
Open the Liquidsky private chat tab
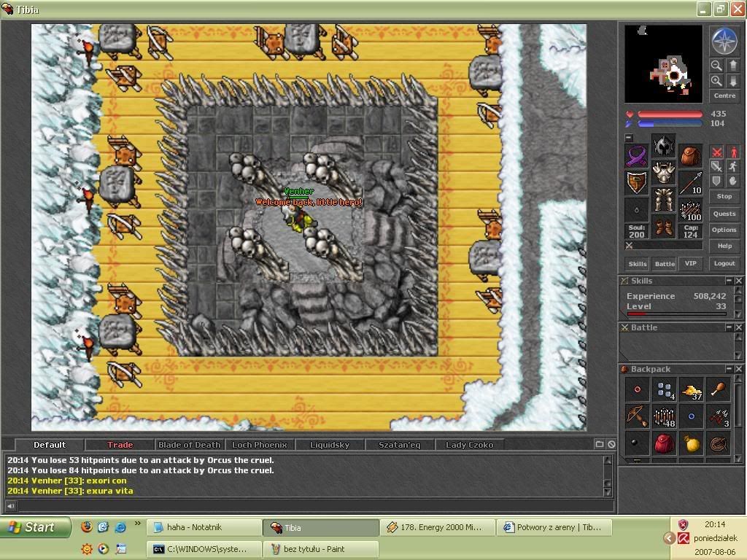tap(330, 445)
